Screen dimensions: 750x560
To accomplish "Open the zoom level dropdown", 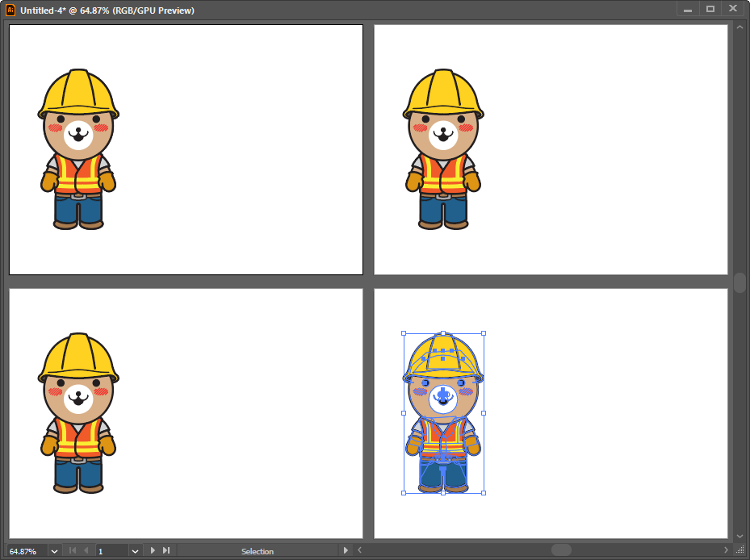I will [x=55, y=551].
